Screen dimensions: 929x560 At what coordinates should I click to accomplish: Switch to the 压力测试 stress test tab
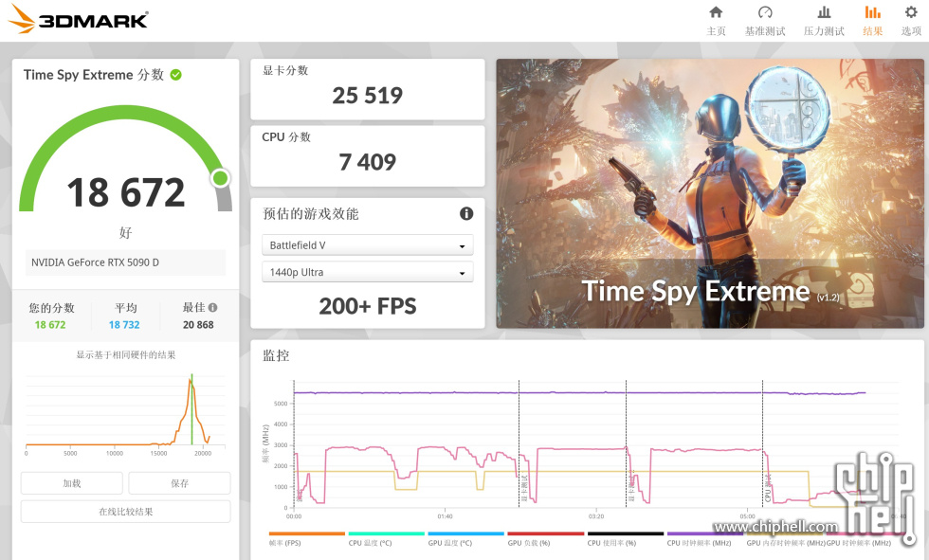824,21
